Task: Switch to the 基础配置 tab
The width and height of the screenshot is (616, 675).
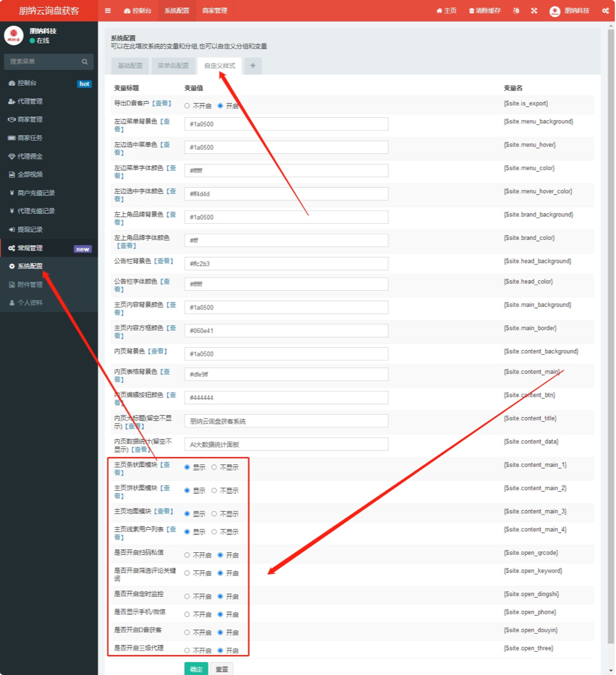Action: (x=130, y=66)
